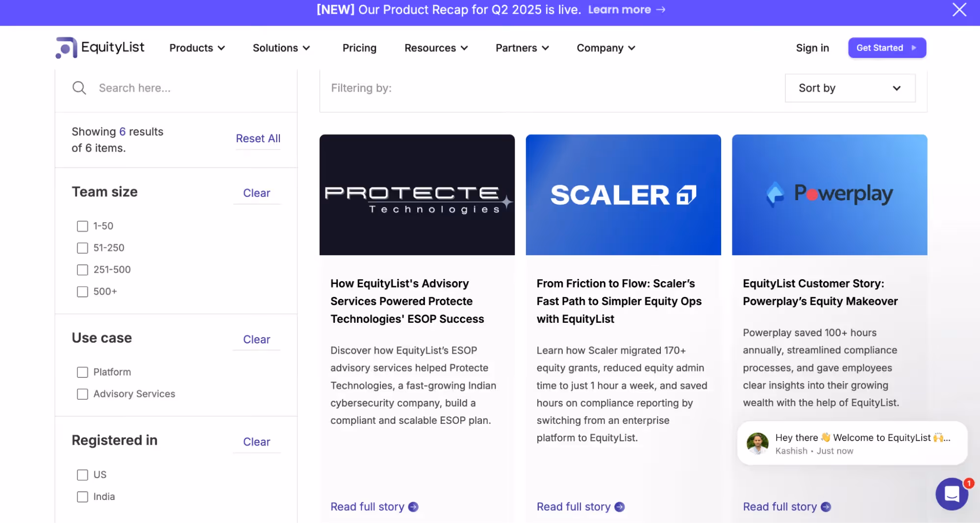Close the Q2 product recap banner
The height and width of the screenshot is (523, 980).
959,9
